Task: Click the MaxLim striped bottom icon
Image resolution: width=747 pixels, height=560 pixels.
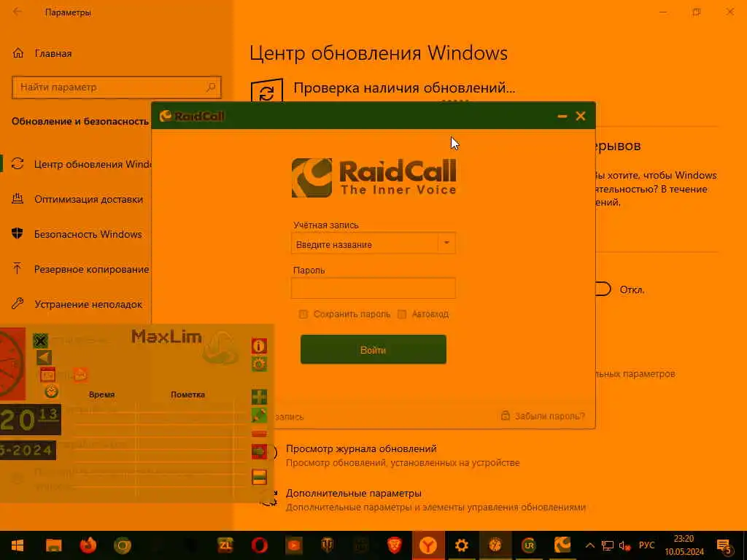Action: 259,477
